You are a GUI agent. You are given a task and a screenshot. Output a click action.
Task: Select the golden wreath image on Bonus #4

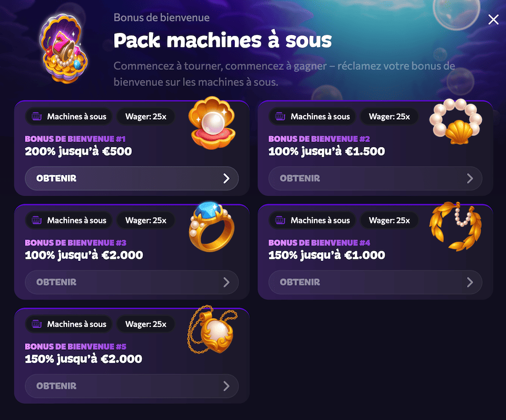pyautogui.click(x=455, y=226)
